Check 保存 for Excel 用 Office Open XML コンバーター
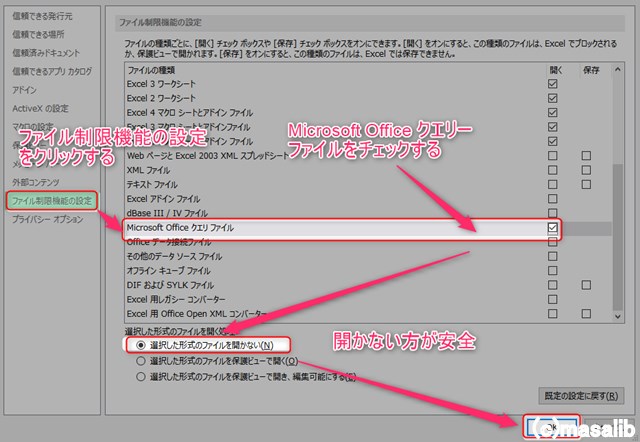This screenshot has height=442, width=640. 586,313
